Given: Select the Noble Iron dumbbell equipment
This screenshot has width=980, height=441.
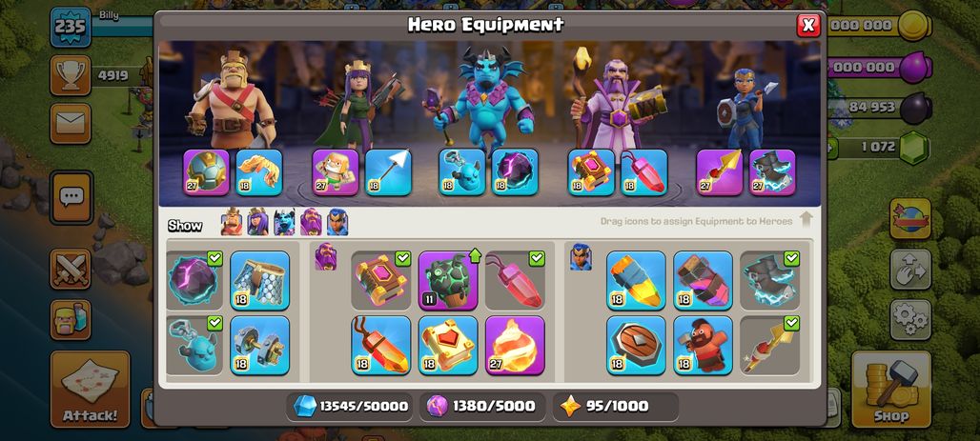Looking at the screenshot, I should click(x=260, y=346).
